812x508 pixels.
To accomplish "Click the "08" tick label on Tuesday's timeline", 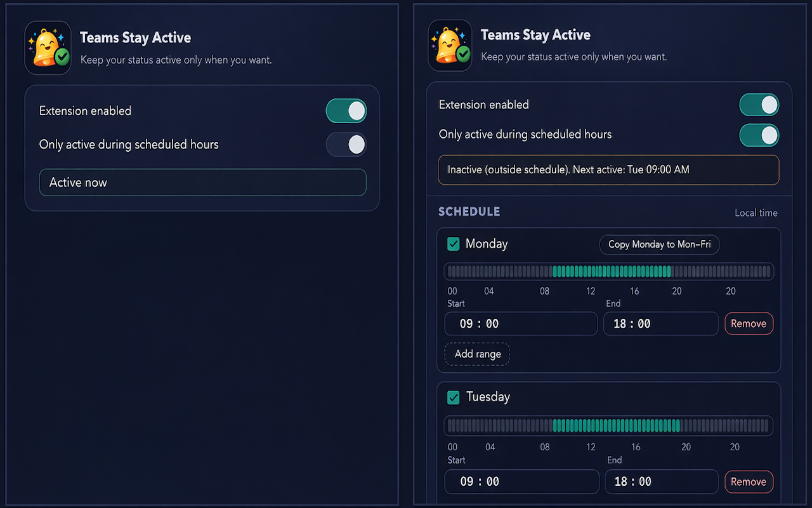I will coord(545,447).
